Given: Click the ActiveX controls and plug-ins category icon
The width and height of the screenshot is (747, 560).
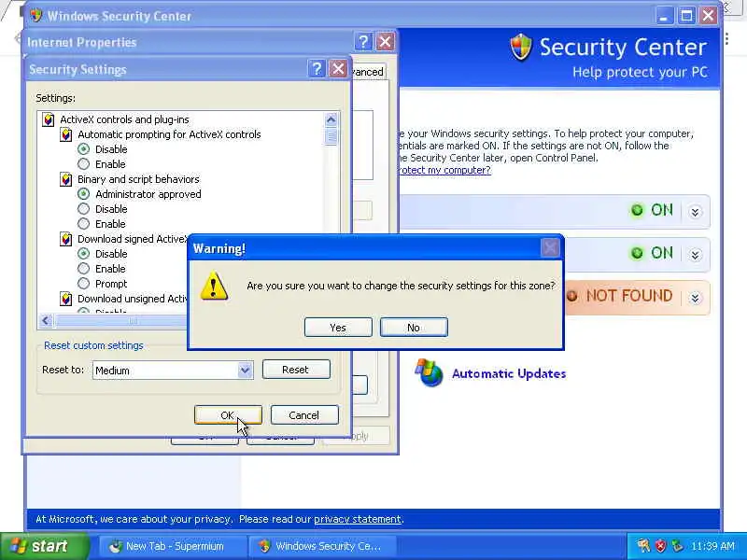Looking at the screenshot, I should [49, 119].
